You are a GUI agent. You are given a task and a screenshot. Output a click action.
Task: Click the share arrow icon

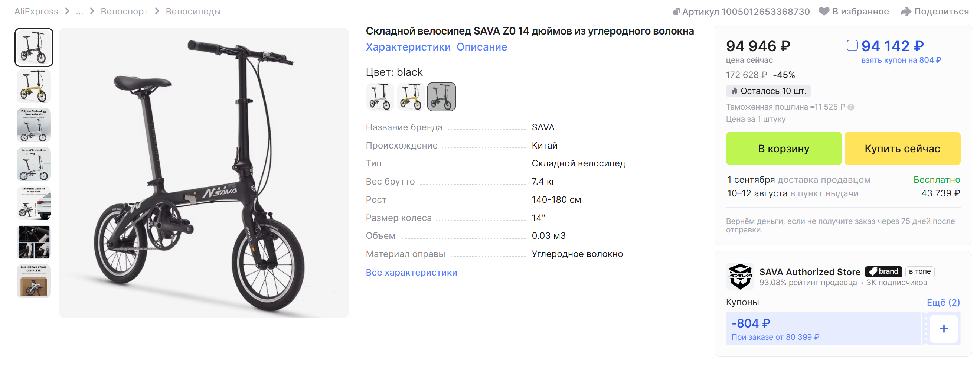pyautogui.click(x=905, y=12)
